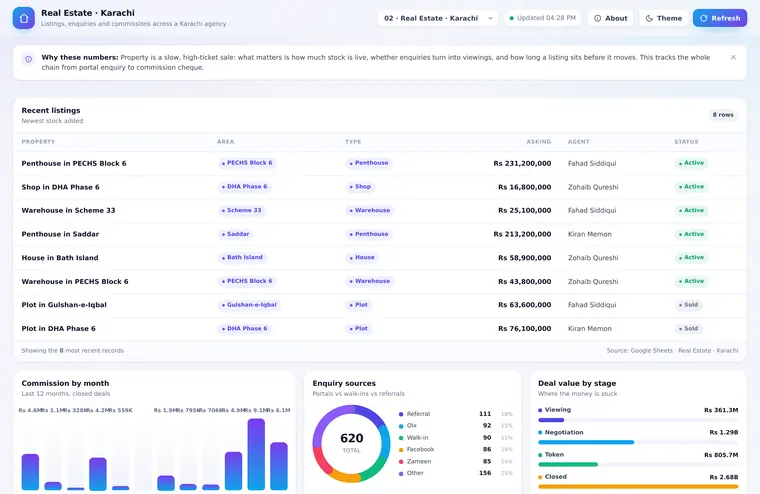The height and width of the screenshot is (494, 760).
Task: Select Warehouse in Scheme 33 row
Action: point(380,210)
